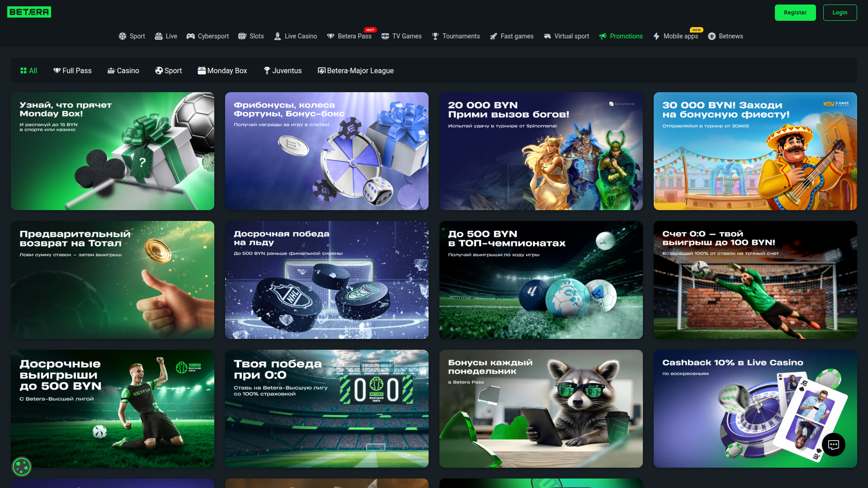Switch to Monday Box filter tab

coord(222,70)
